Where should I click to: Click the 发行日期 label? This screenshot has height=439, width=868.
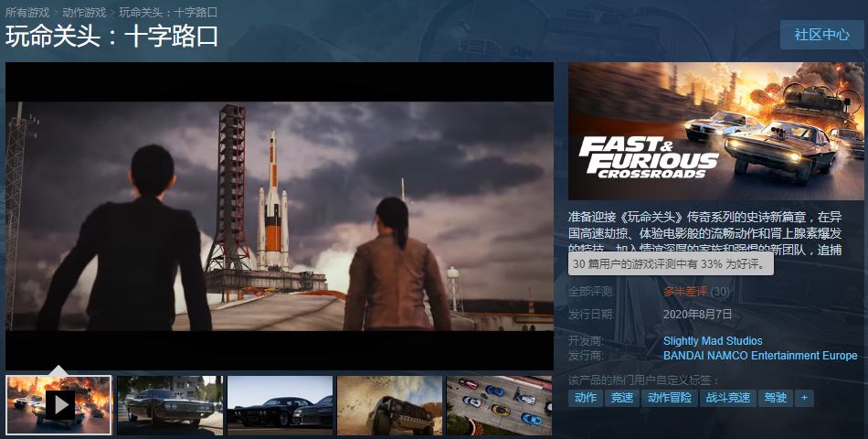click(x=591, y=315)
